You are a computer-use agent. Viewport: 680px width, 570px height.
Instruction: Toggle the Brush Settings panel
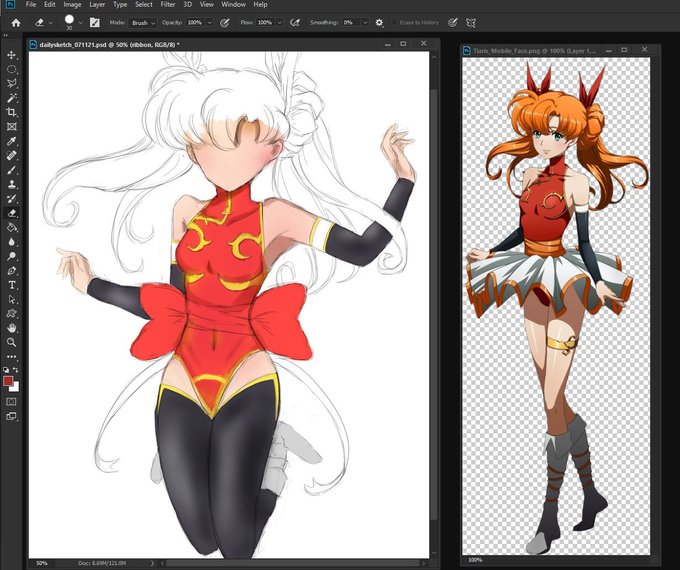point(95,23)
